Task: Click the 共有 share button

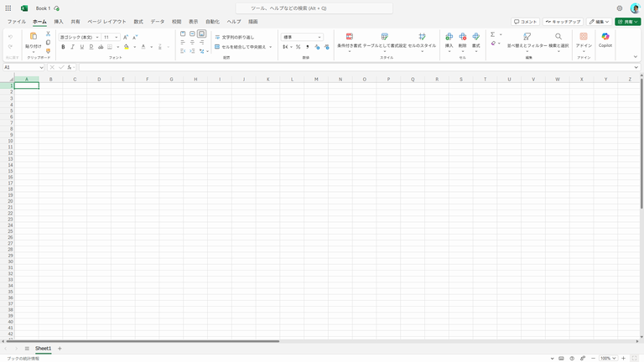Action: pyautogui.click(x=627, y=22)
